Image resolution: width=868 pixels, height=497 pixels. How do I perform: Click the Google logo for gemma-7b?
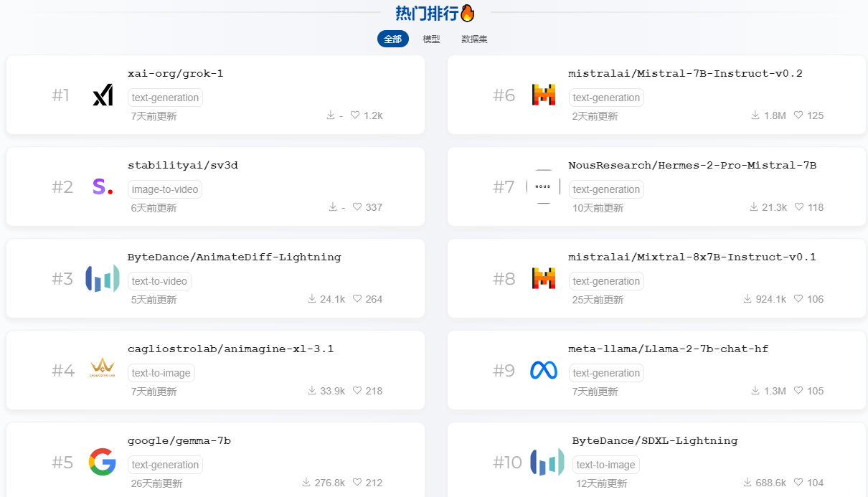click(x=103, y=462)
